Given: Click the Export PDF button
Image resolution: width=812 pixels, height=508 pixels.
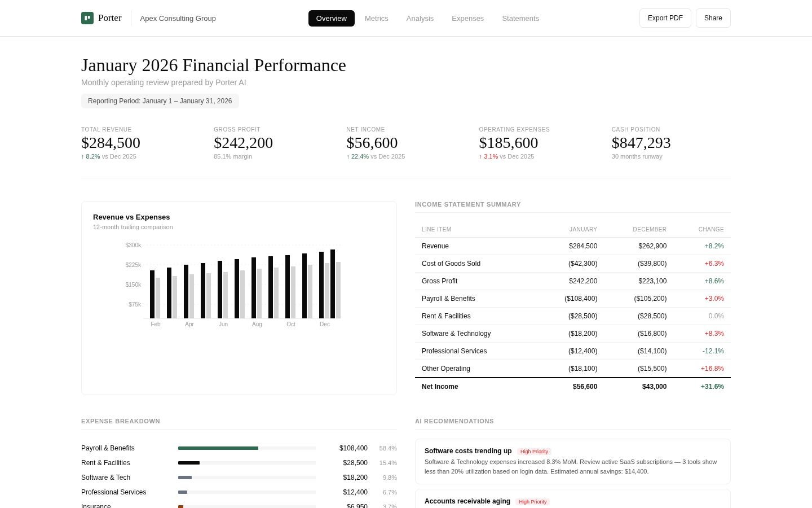Looking at the screenshot, I should pos(665,18).
